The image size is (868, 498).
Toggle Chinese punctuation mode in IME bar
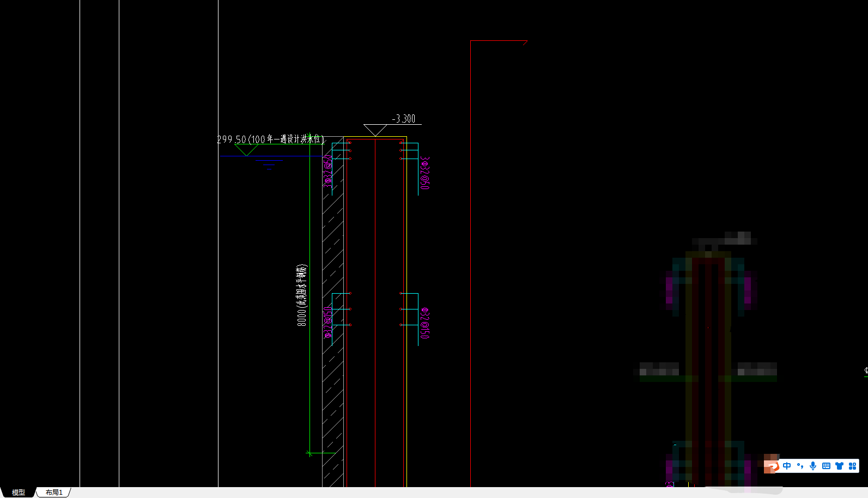(800, 466)
